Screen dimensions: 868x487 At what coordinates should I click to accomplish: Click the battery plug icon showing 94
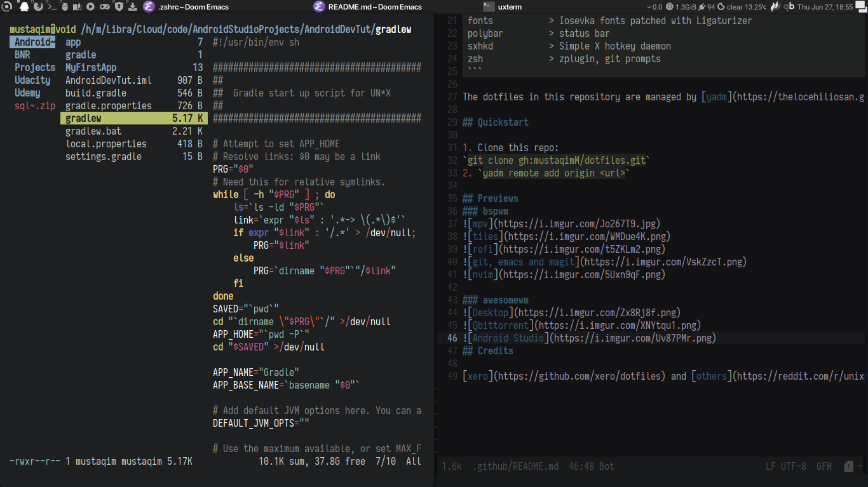(x=702, y=7)
